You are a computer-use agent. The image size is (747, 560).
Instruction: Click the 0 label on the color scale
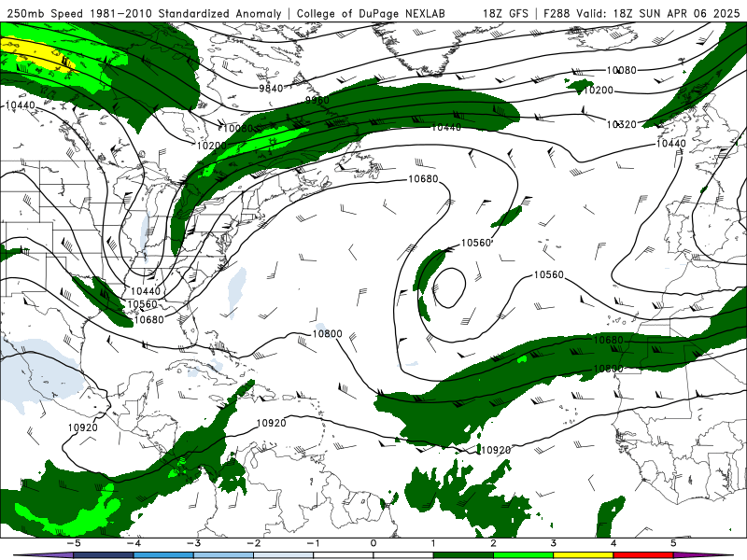pos(373,543)
